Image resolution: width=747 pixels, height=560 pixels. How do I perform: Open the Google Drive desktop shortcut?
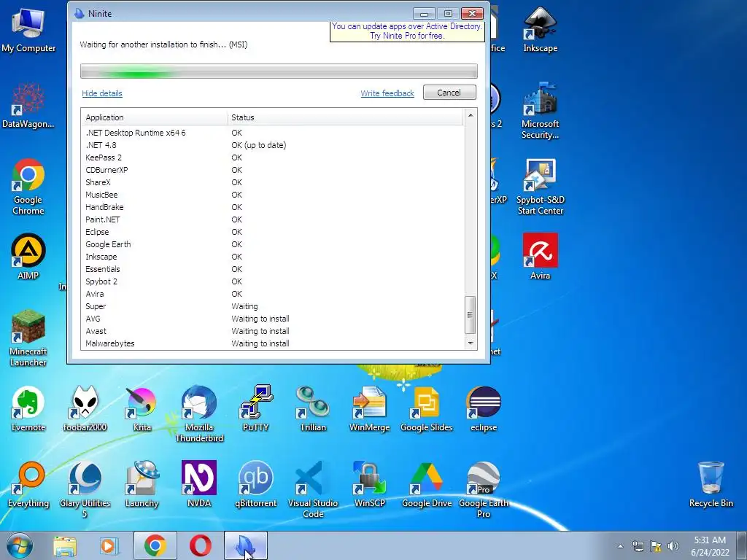(426, 484)
